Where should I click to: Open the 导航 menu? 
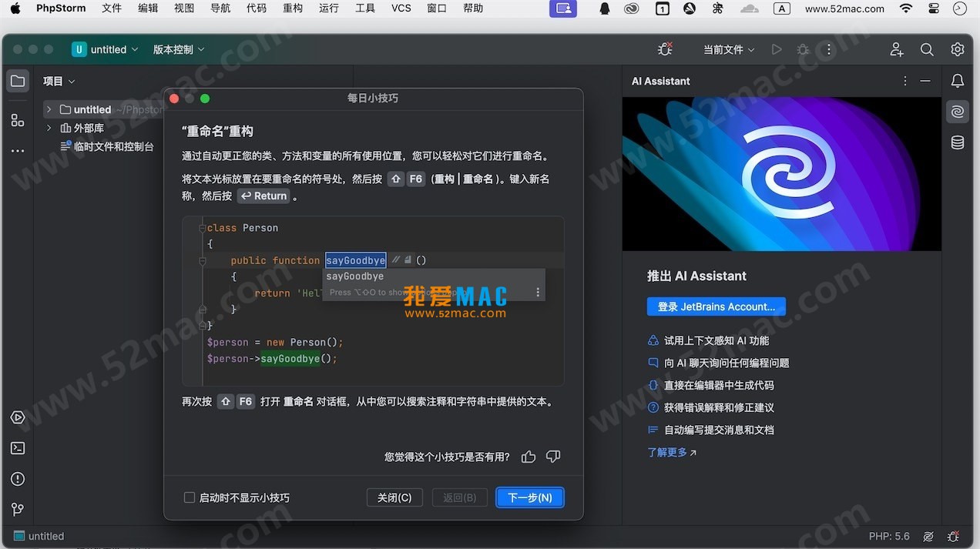point(220,8)
